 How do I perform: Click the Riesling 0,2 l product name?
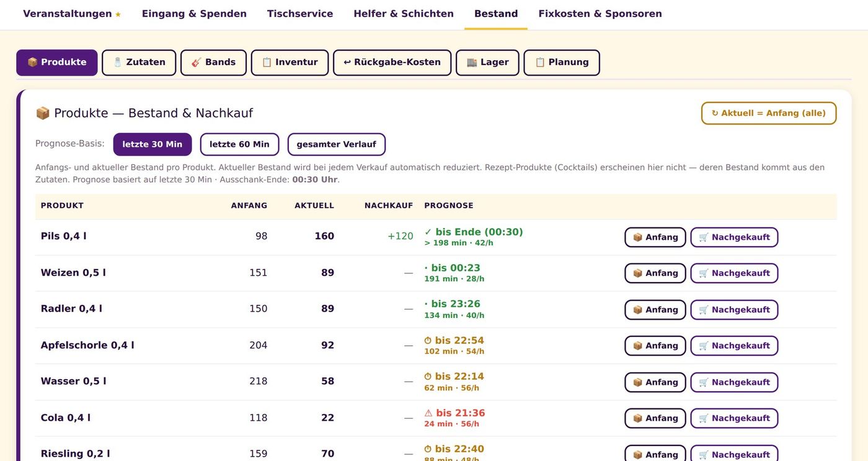click(76, 454)
